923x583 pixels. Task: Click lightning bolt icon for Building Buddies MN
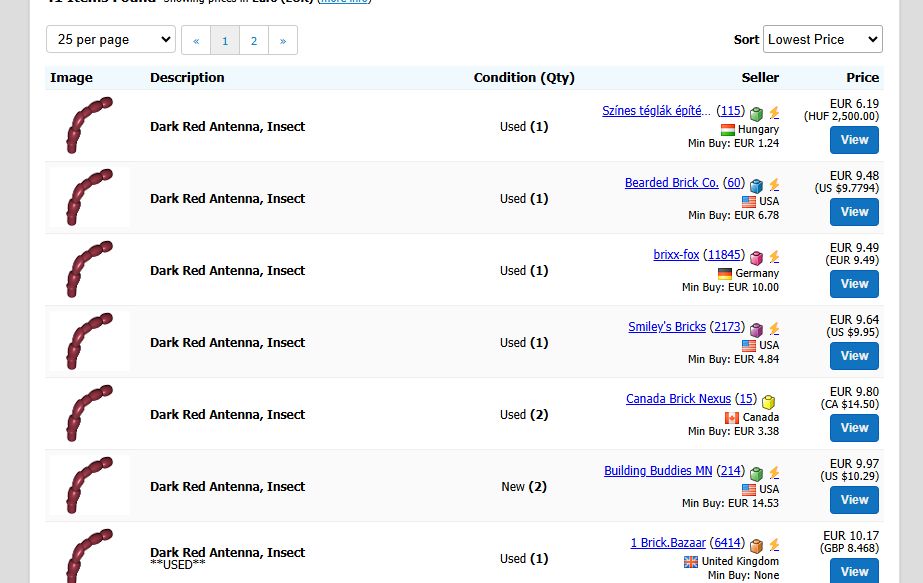click(774, 472)
